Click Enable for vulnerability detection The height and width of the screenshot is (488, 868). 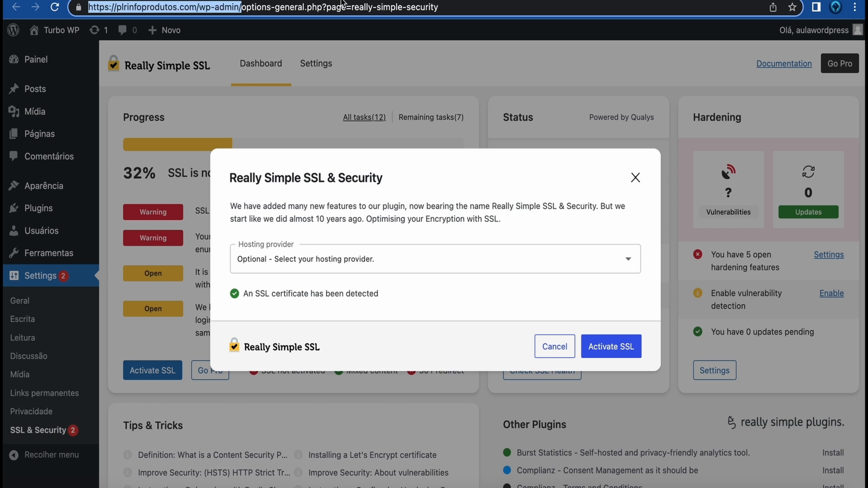pyautogui.click(x=832, y=293)
